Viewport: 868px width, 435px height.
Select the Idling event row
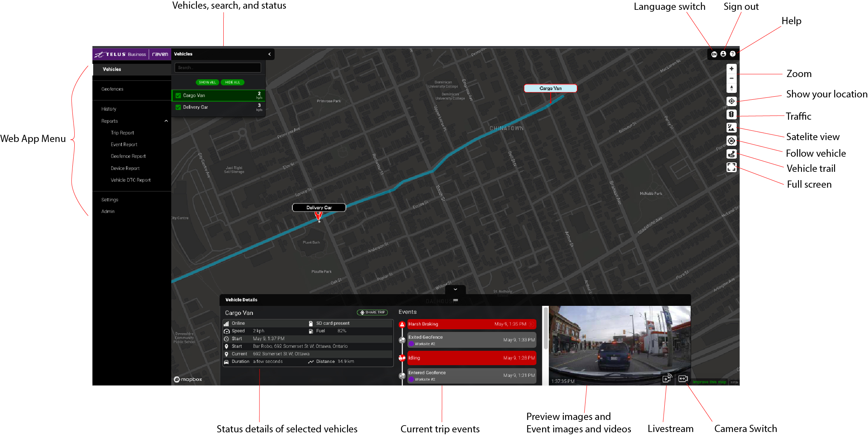click(x=472, y=358)
